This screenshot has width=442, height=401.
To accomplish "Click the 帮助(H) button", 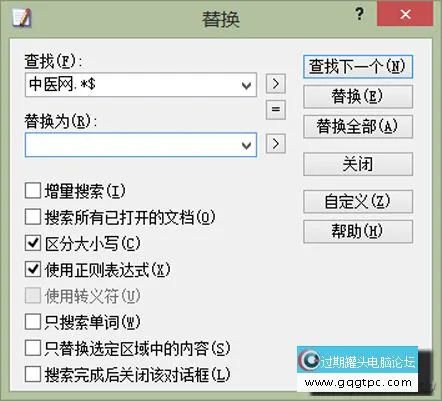I will click(x=358, y=231).
